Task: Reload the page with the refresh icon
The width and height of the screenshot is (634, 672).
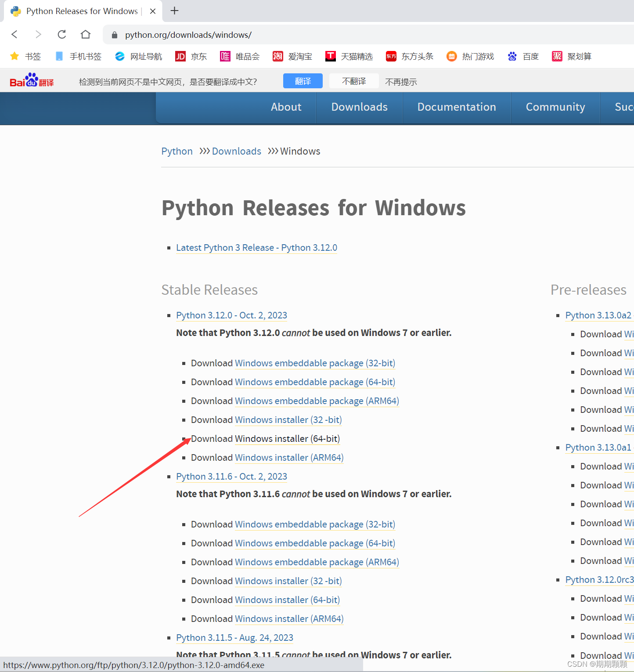Action: coord(62,34)
